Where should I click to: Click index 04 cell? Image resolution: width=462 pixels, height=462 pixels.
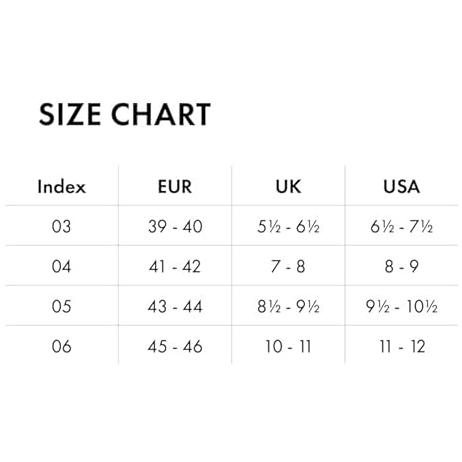click(x=62, y=266)
